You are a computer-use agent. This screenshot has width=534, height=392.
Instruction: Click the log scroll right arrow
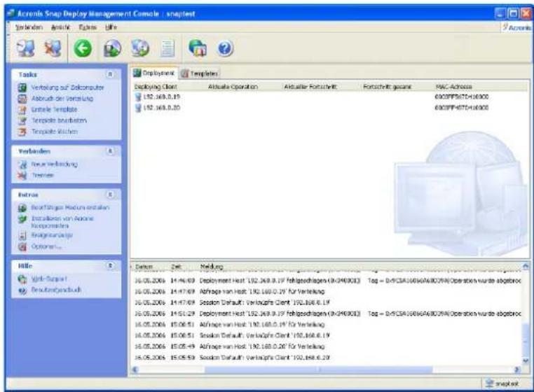coord(517,370)
